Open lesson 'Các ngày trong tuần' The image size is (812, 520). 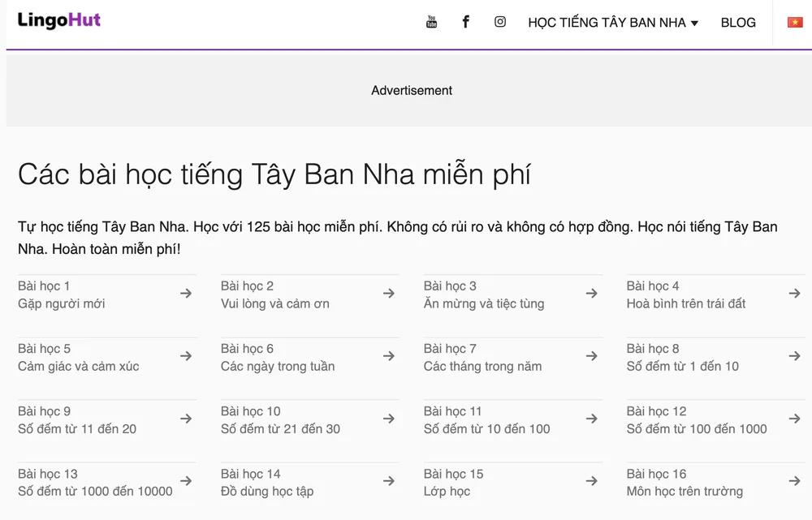[277, 366]
